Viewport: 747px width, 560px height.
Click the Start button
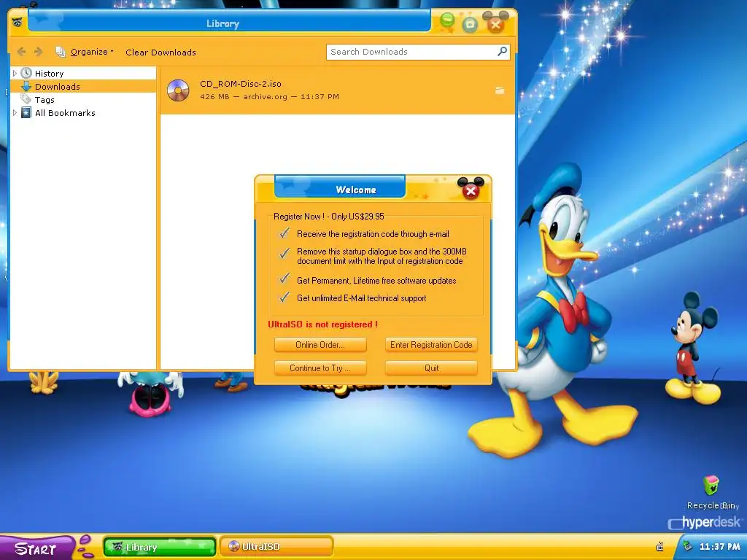click(36, 548)
